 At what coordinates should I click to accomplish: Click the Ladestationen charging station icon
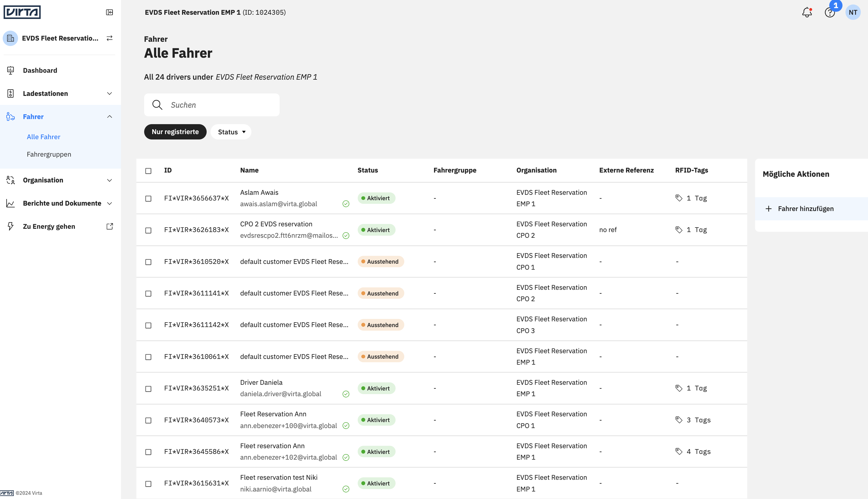11,93
